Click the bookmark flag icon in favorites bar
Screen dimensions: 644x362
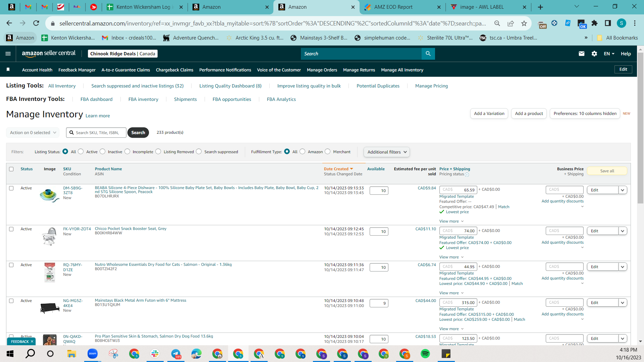(x=8, y=69)
